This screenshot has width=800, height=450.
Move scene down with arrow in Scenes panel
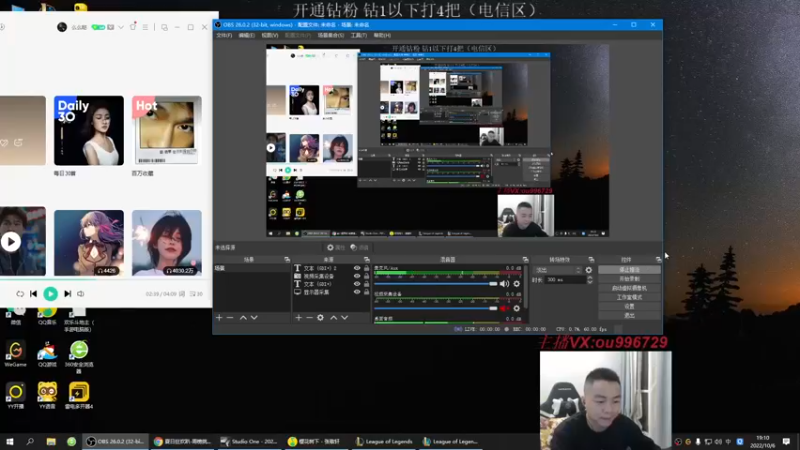coord(254,317)
